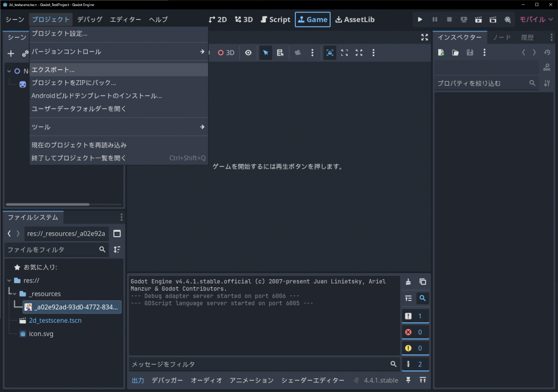Toggle warning messages filter in output

pos(415,348)
